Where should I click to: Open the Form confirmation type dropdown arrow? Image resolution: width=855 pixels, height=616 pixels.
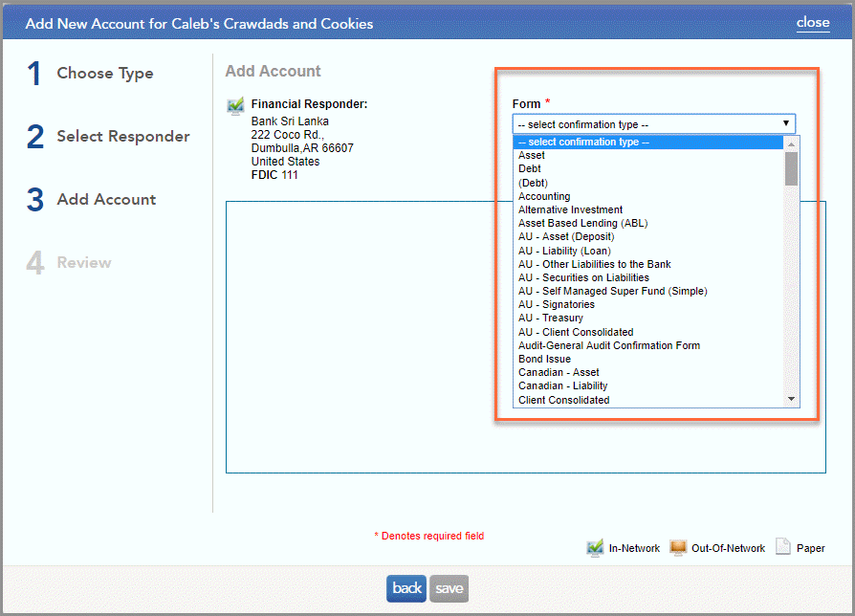point(786,123)
